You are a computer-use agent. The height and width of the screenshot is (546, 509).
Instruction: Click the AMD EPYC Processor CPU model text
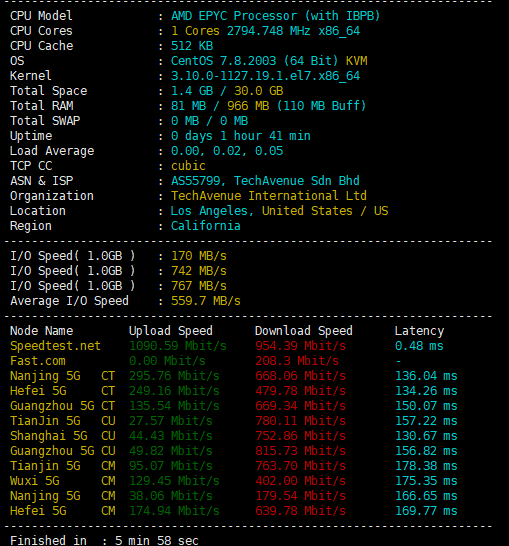pos(275,16)
